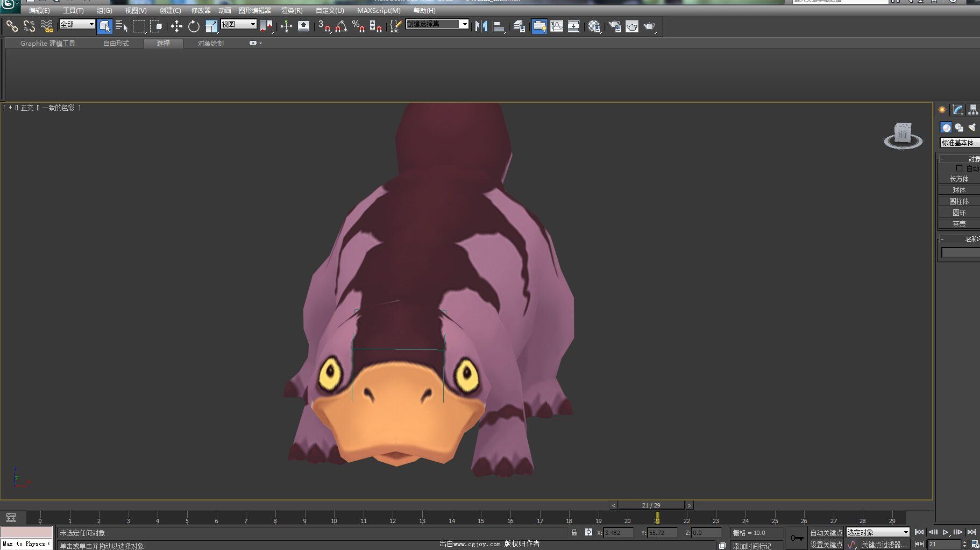Image resolution: width=980 pixels, height=550 pixels.
Task: Switch to Graphite 建模工具 tab
Action: pos(48,44)
